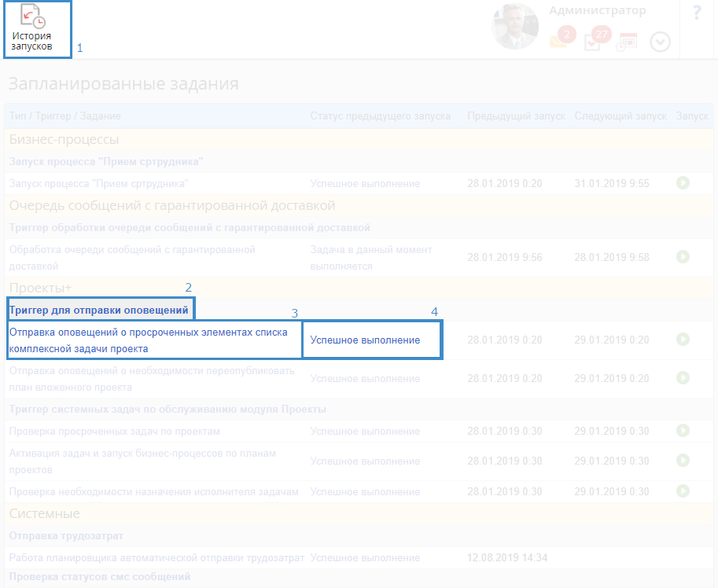This screenshot has height=588, width=718.
Task: Expand the user menu chevron circle
Action: [x=660, y=42]
